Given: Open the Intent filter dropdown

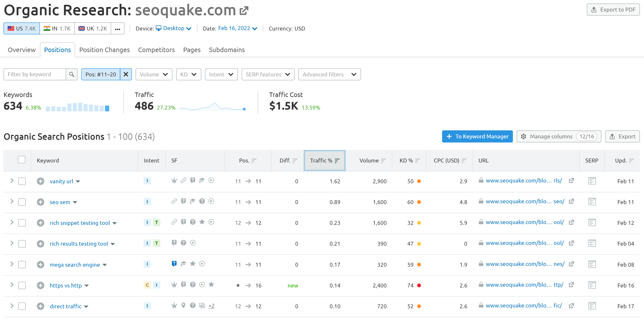Looking at the screenshot, I should (221, 74).
